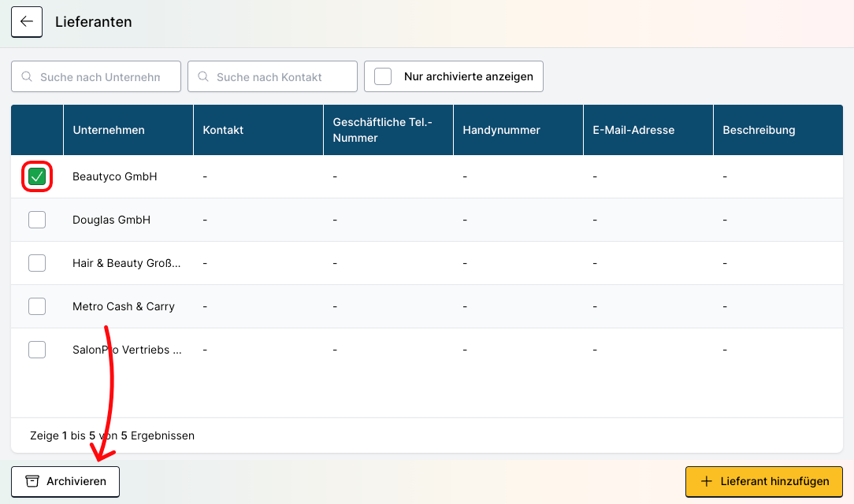
Task: Uncheck the Beautyco GmbH checkbox
Action: coord(37,176)
